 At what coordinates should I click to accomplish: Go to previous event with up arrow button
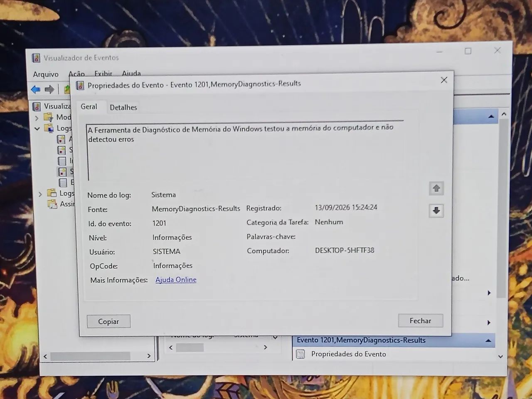tap(436, 189)
